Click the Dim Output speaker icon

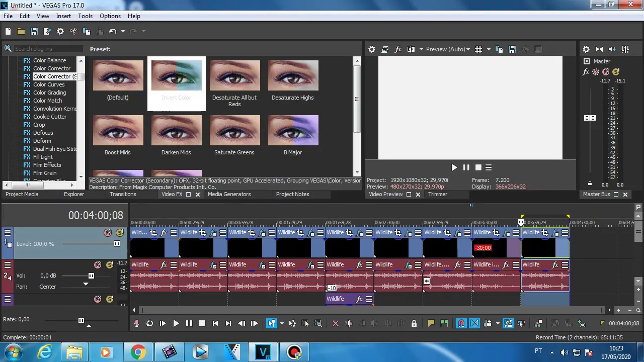click(x=612, y=49)
